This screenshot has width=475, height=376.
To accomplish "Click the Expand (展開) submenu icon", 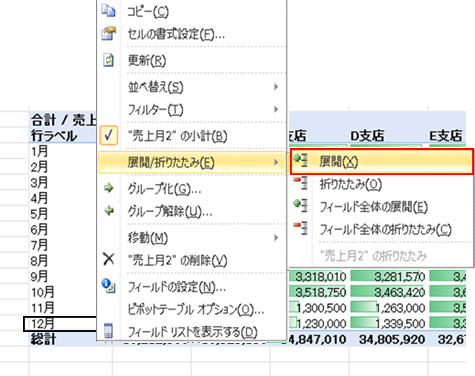I will click(x=300, y=161).
